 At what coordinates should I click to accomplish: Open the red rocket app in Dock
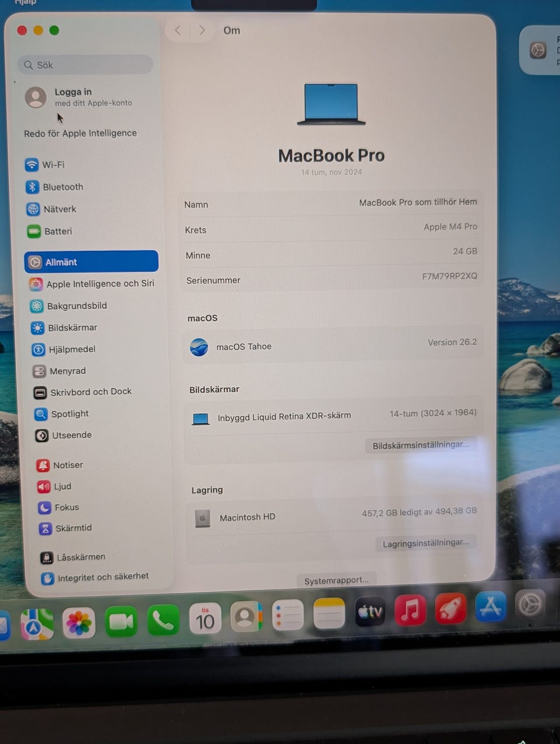point(450,608)
